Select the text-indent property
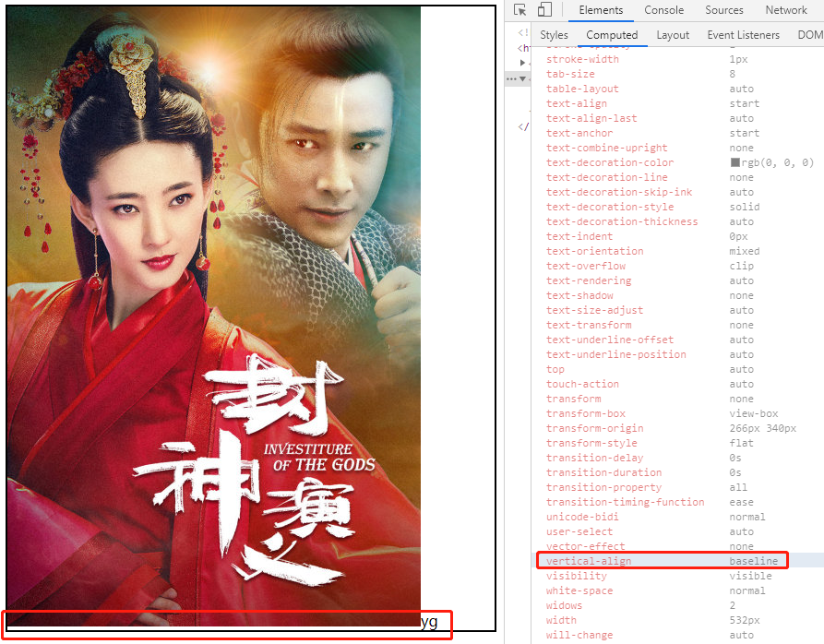 (x=579, y=236)
